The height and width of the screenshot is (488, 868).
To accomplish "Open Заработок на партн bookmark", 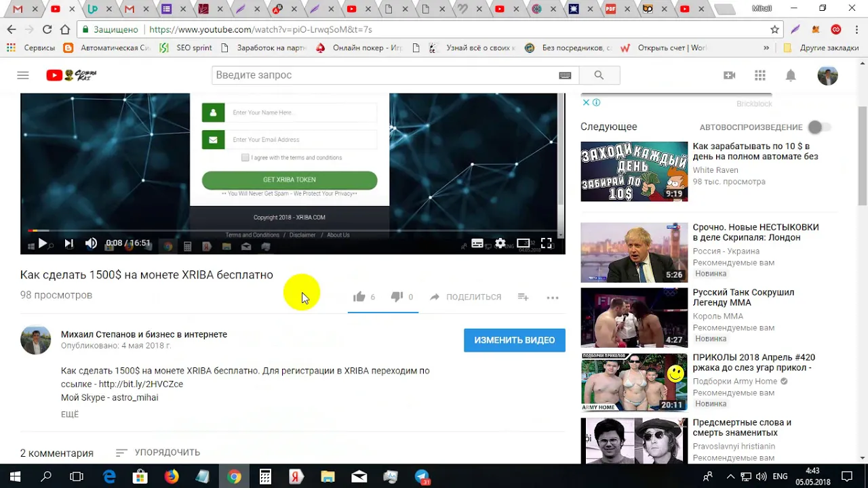I will coord(264,48).
